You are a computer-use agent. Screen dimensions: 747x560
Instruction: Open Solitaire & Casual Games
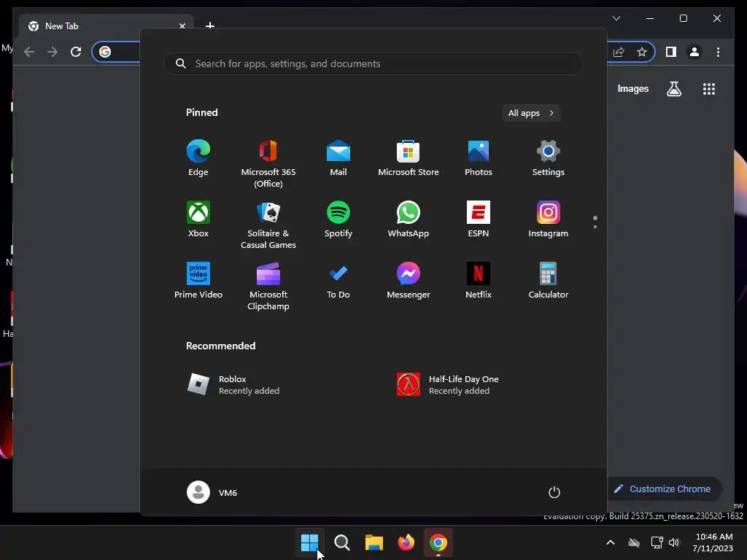[x=268, y=225]
